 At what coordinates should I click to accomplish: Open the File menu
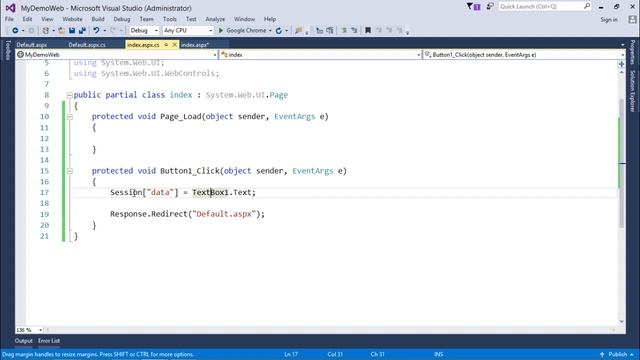pyautogui.click(x=9, y=19)
